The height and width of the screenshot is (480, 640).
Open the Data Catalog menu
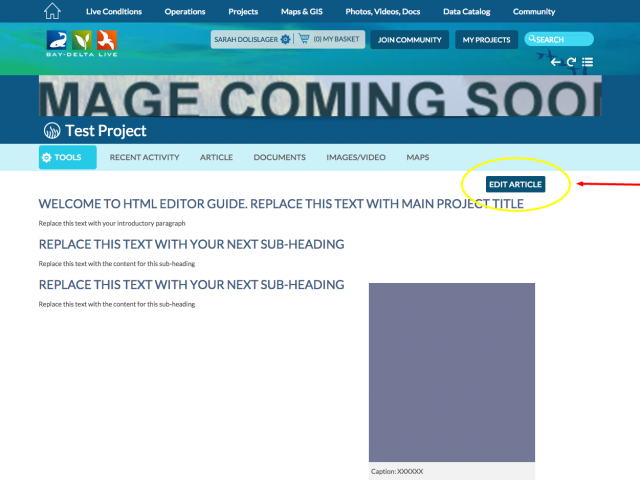coord(467,11)
